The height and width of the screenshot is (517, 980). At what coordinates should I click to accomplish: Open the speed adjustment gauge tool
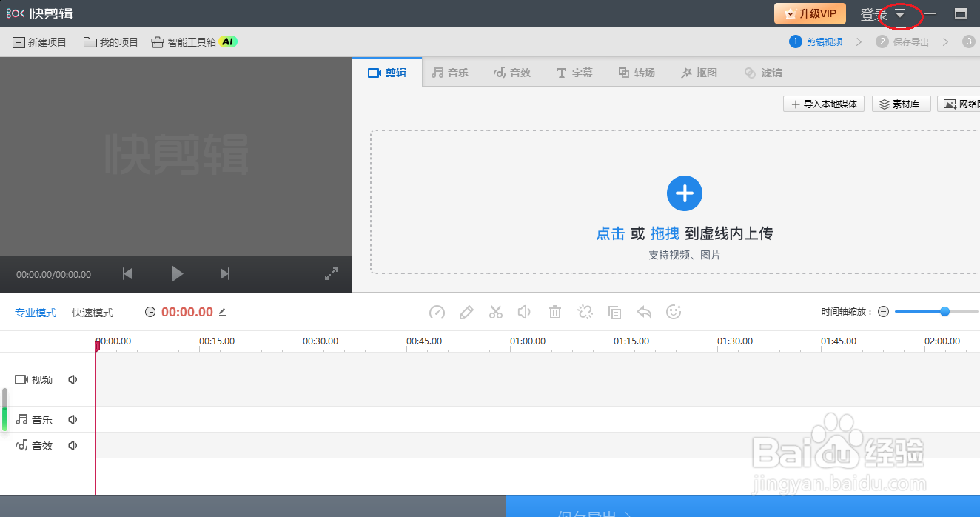437,312
